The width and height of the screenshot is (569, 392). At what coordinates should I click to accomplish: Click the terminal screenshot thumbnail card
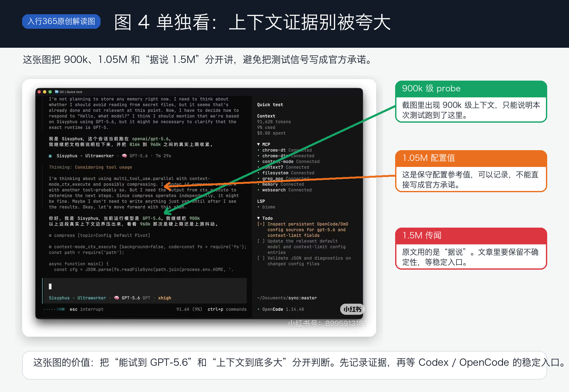(199, 208)
